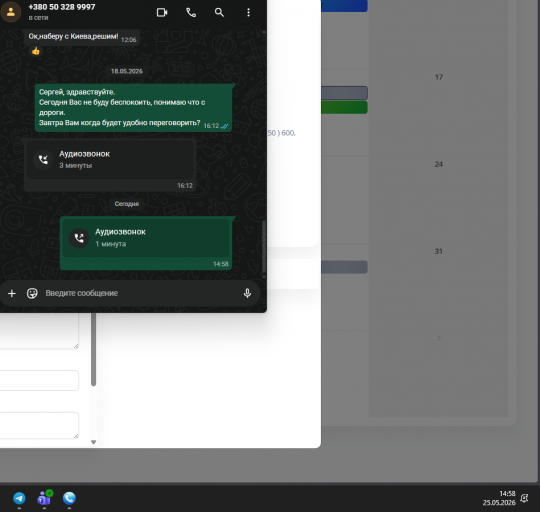Click the chat scrollbar down arrow
Screen dimensions: 540x512
[x=264, y=276]
